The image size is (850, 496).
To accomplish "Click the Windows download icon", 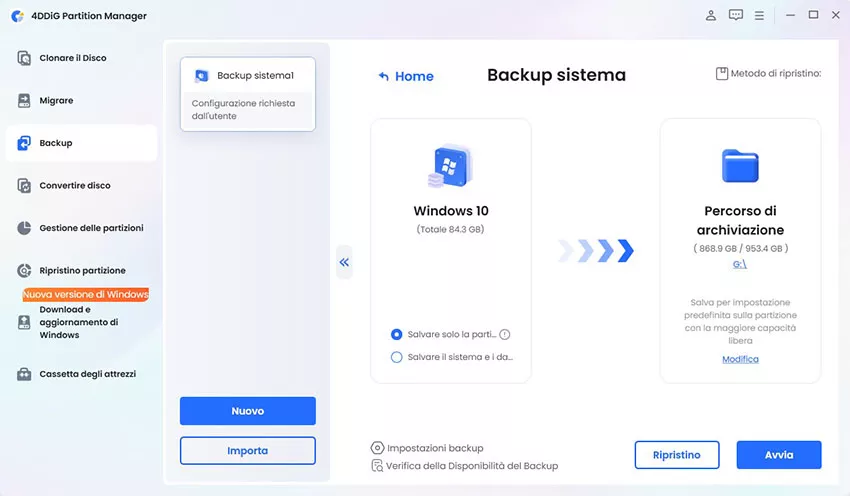I will click(x=24, y=323).
